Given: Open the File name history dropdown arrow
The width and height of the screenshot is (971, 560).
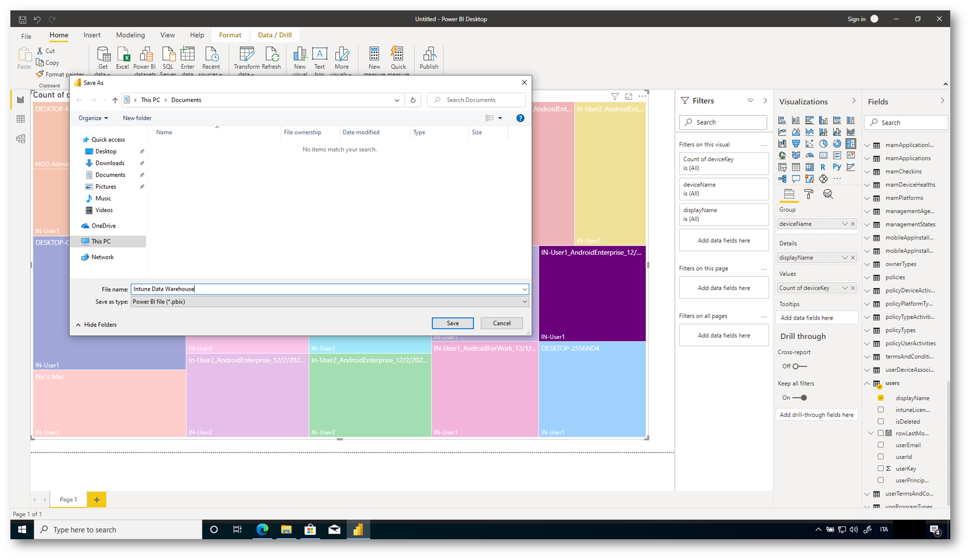Looking at the screenshot, I should tap(524, 289).
